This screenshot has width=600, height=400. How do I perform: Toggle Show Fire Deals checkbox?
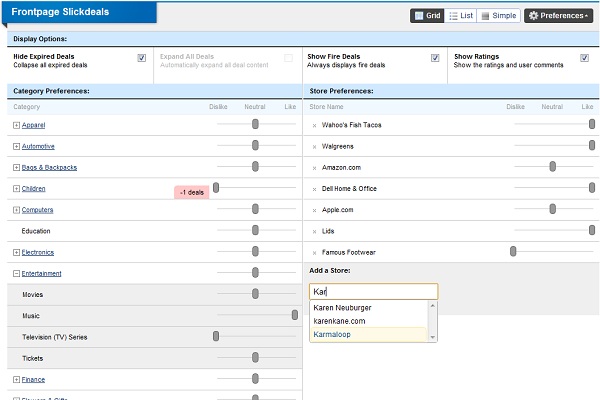click(435, 58)
